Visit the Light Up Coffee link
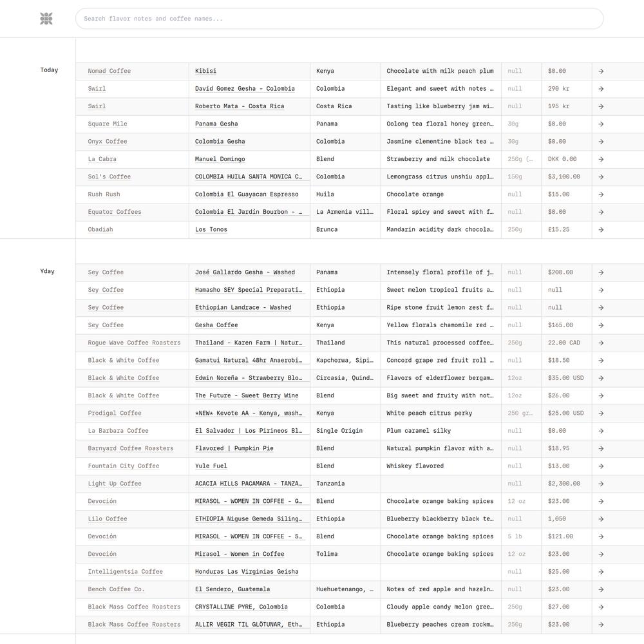This screenshot has width=644, height=644. [115, 484]
